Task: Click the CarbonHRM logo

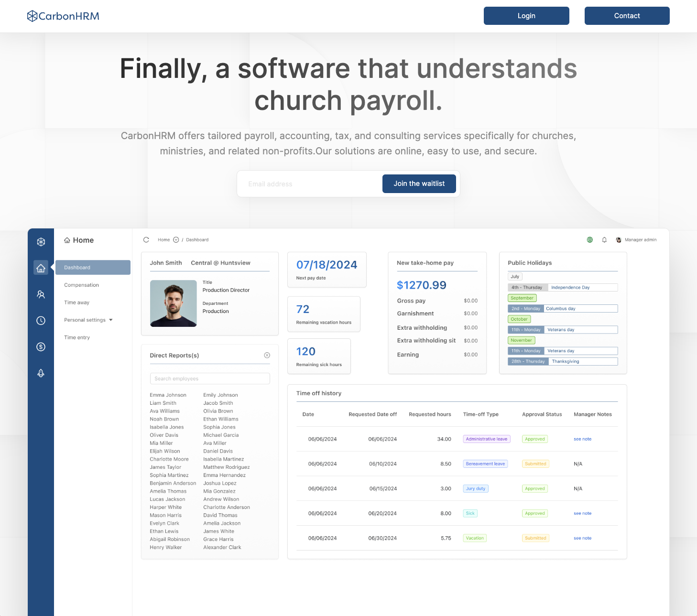Action: click(x=63, y=16)
